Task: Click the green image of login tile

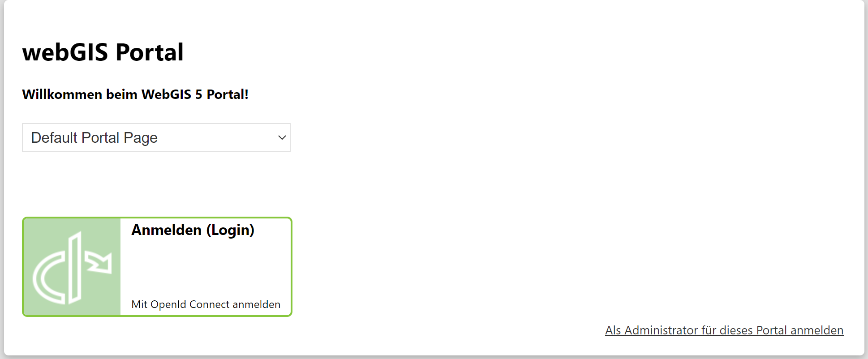Action: [72, 267]
